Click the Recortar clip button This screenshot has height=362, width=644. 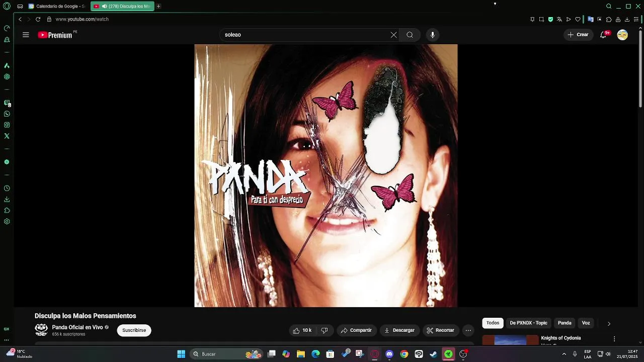point(441,330)
